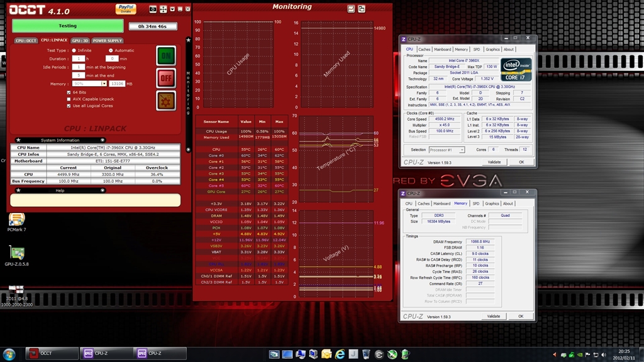This screenshot has height=362, width=644.
Task: Open PCMark 7 desktop shortcut
Action: (x=16, y=221)
